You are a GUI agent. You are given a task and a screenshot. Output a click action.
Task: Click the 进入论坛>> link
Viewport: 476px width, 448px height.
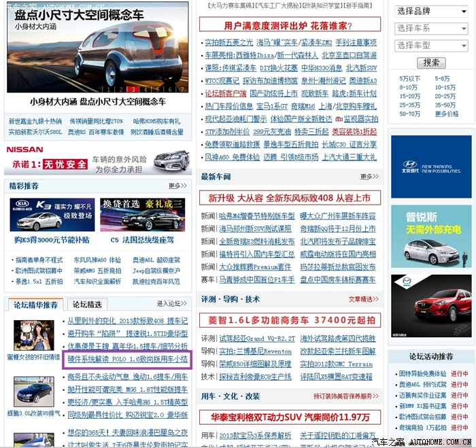(171, 304)
